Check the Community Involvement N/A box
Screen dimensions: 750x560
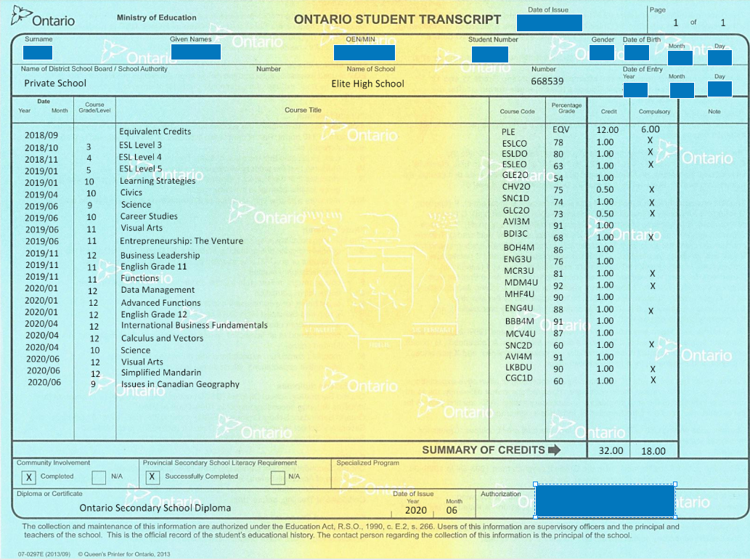point(99,477)
